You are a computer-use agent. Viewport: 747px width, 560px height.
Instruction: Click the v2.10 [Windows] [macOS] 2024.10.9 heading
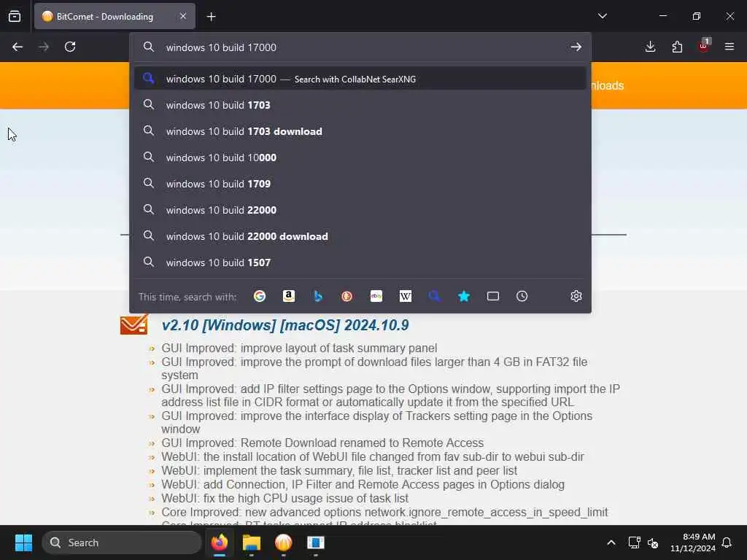(285, 325)
